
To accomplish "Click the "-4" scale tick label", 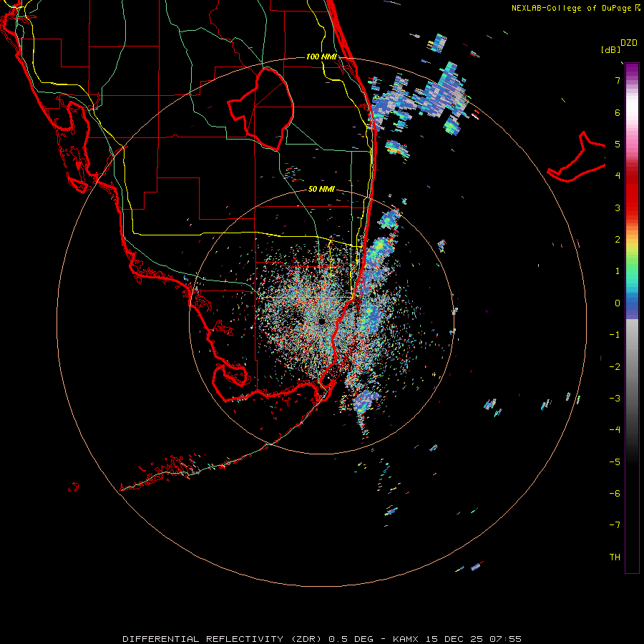I will [615, 430].
